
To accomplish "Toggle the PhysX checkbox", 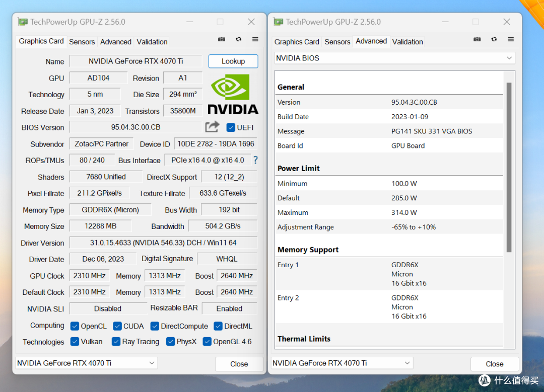I will [x=170, y=341].
